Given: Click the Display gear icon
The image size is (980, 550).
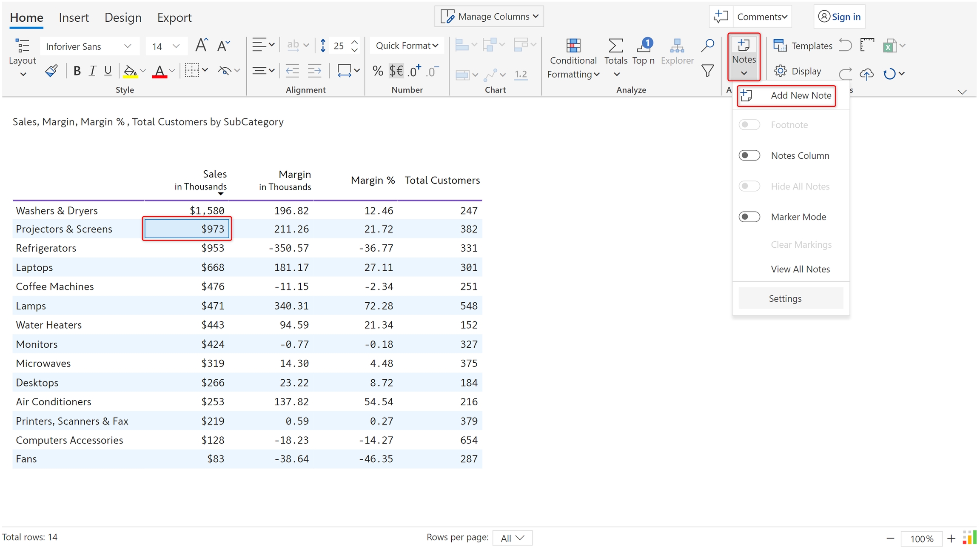Looking at the screenshot, I should pyautogui.click(x=781, y=71).
